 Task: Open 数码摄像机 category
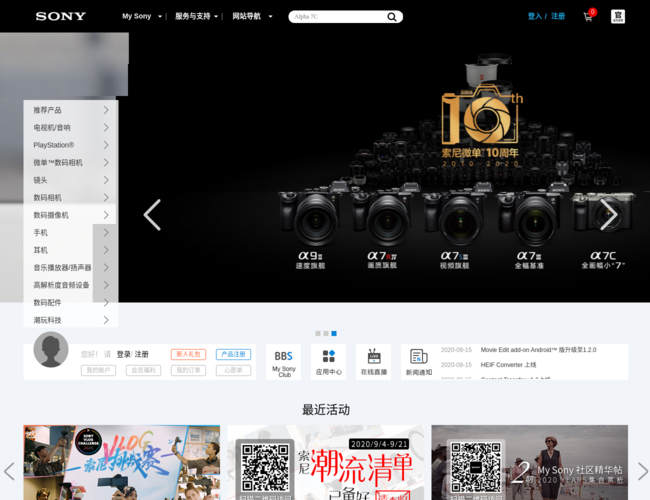pyautogui.click(x=71, y=215)
